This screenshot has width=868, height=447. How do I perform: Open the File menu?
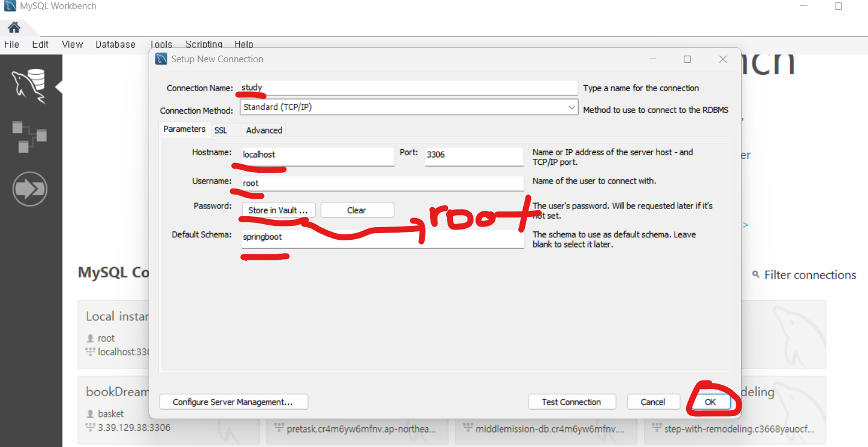[x=11, y=44]
